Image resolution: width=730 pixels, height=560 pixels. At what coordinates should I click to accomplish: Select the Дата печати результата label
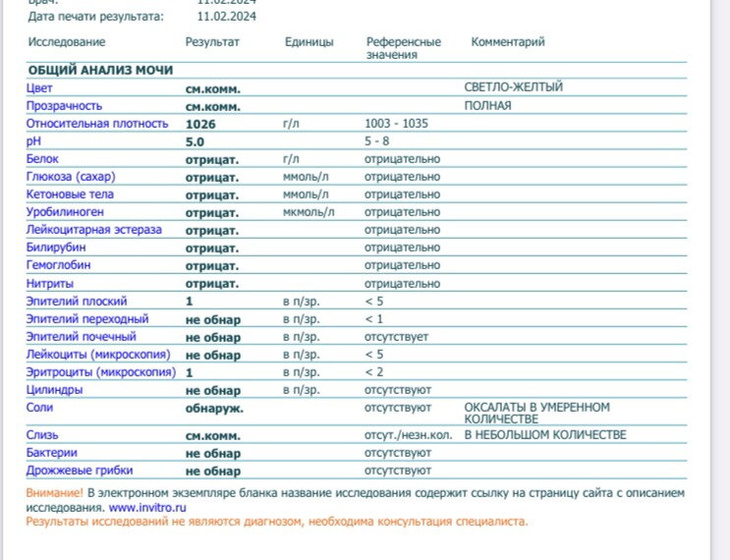pyautogui.click(x=96, y=16)
